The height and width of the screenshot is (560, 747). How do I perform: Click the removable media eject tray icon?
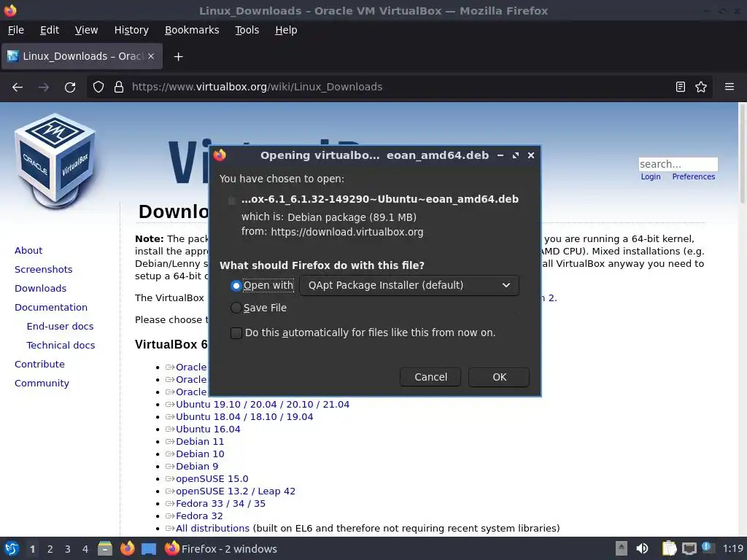pyautogui.click(x=621, y=548)
